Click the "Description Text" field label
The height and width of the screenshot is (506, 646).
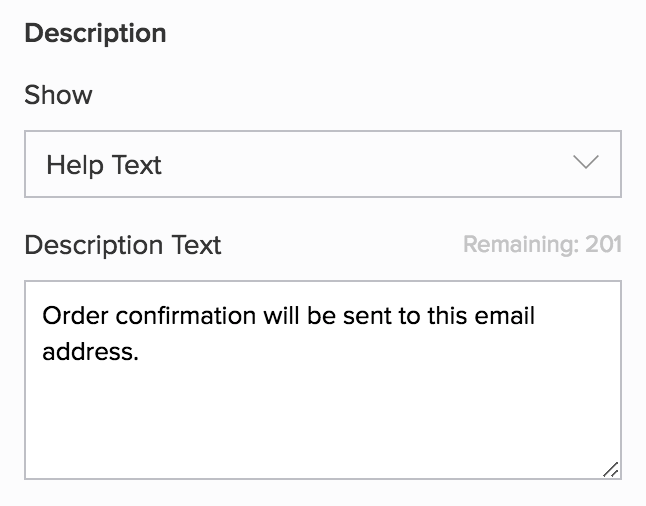click(122, 245)
